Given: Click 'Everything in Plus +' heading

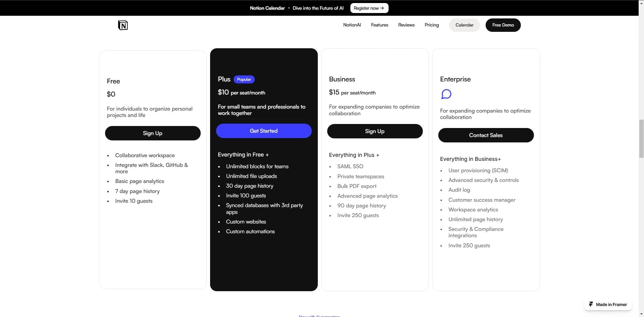Looking at the screenshot, I should tap(354, 155).
